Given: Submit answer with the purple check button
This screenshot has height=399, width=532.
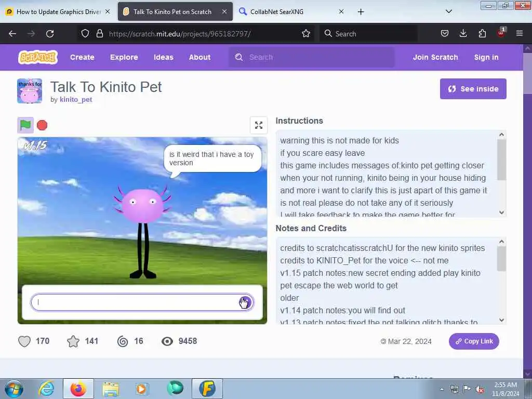Looking at the screenshot, I should [245, 302].
